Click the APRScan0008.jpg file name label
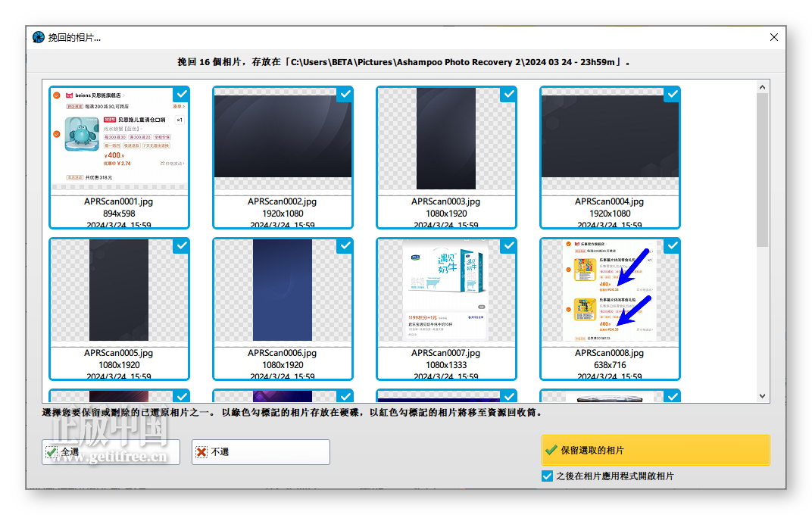Viewport: 812px width, 515px height. tap(610, 353)
